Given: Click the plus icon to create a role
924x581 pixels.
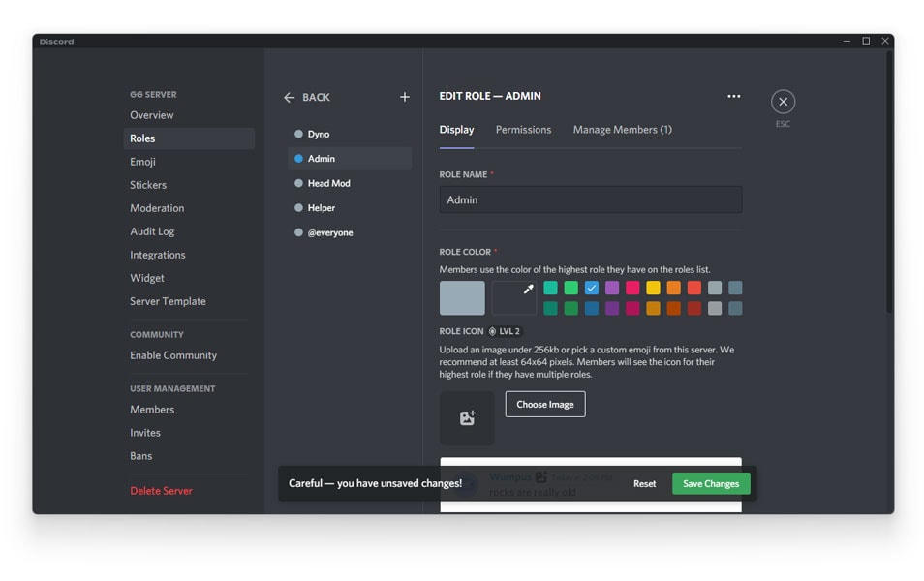Looking at the screenshot, I should [404, 97].
